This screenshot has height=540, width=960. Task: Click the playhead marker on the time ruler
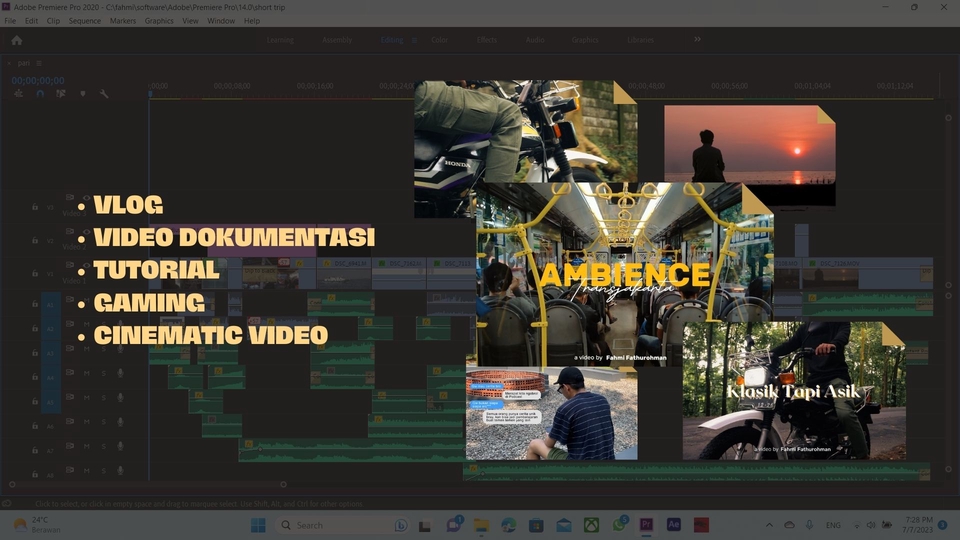150,93
